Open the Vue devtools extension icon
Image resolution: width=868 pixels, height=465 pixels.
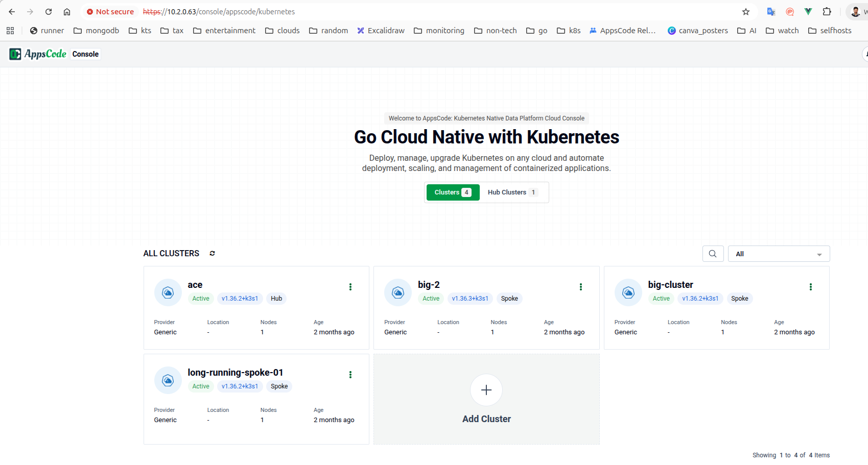tap(808, 12)
